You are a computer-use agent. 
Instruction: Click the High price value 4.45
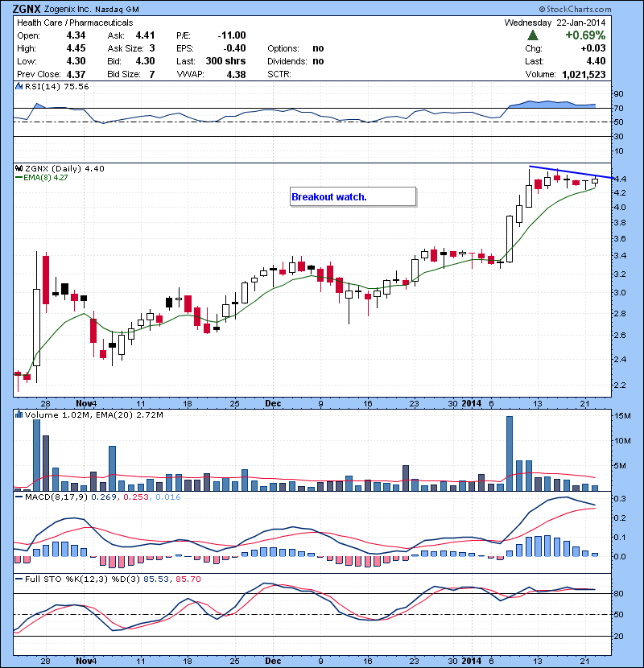[x=76, y=48]
